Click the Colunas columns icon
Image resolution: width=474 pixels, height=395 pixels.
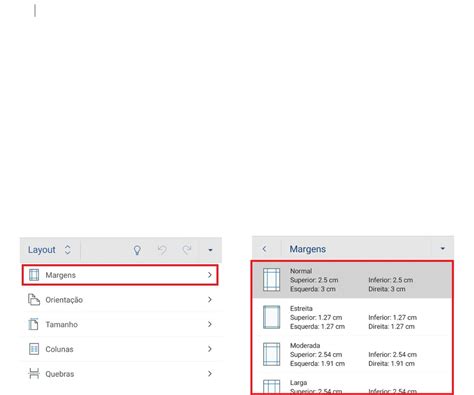(x=34, y=349)
